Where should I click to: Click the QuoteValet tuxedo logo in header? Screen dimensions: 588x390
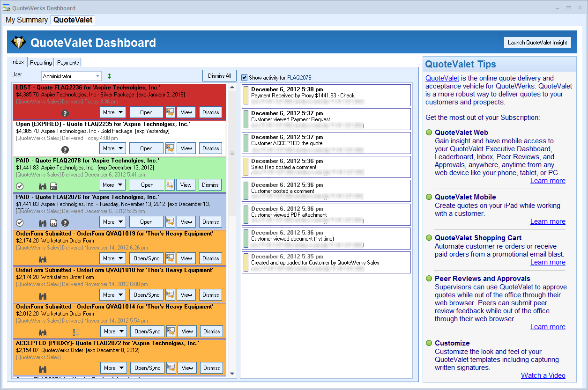click(19, 43)
